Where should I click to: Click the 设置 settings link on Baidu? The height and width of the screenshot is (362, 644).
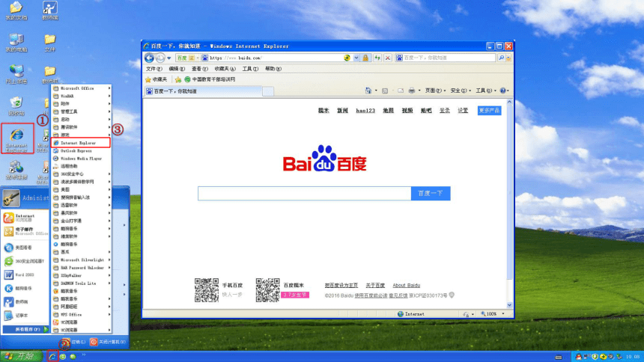click(463, 111)
